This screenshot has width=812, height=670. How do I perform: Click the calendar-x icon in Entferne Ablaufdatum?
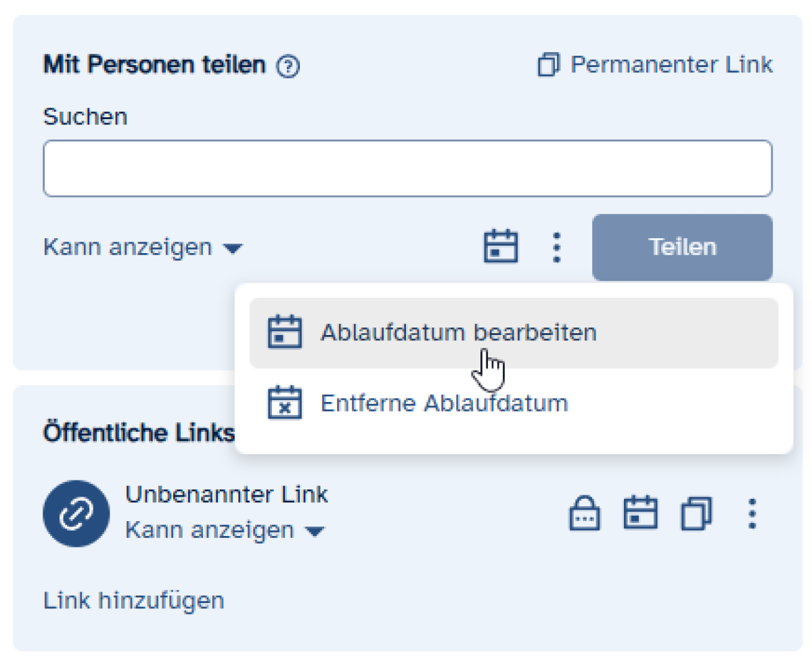click(285, 403)
